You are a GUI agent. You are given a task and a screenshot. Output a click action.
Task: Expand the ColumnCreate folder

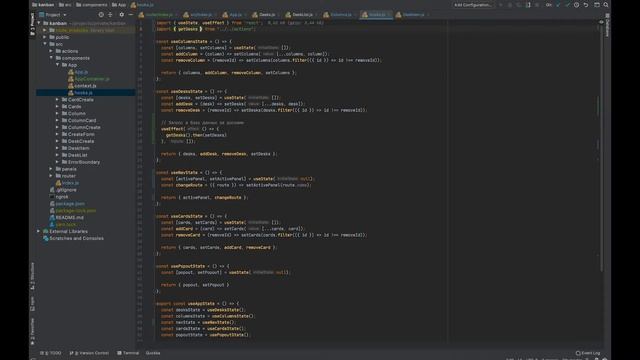(x=58, y=127)
